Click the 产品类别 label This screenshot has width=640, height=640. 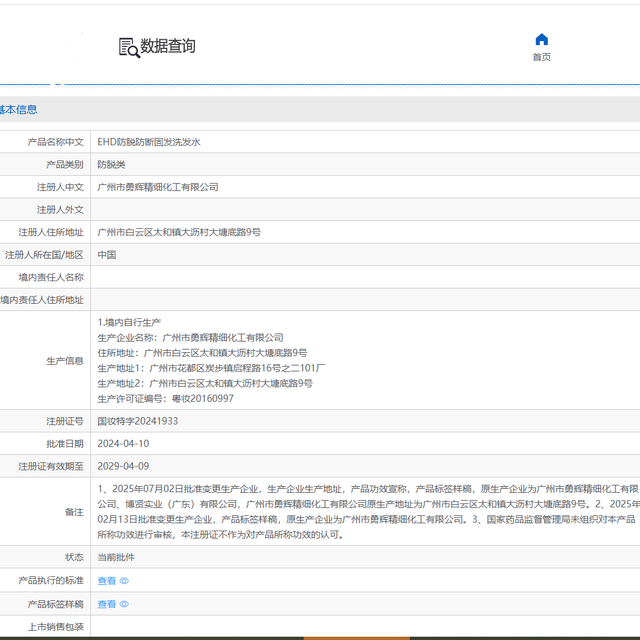click(65, 164)
